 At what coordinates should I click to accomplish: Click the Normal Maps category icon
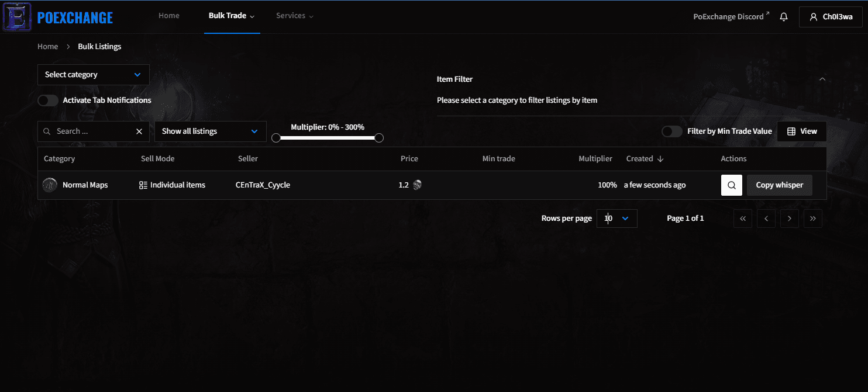(50, 185)
